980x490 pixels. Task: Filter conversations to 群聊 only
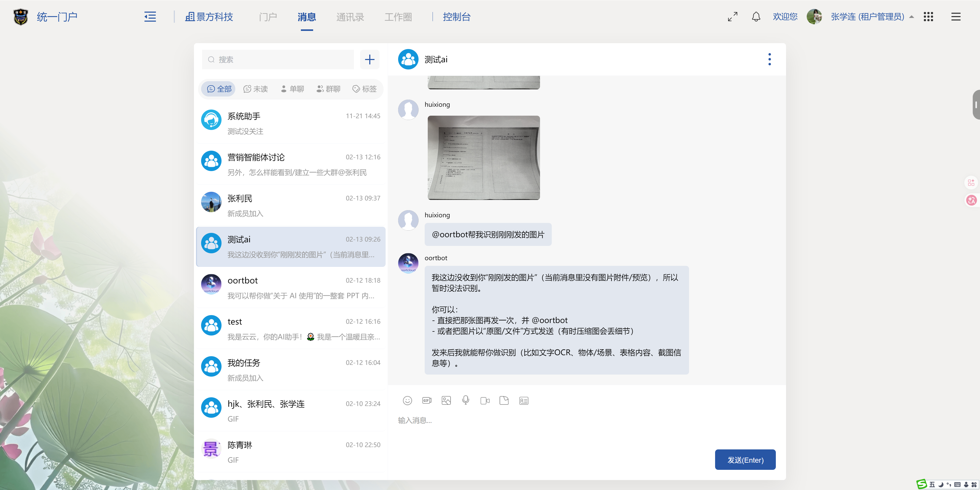(328, 89)
